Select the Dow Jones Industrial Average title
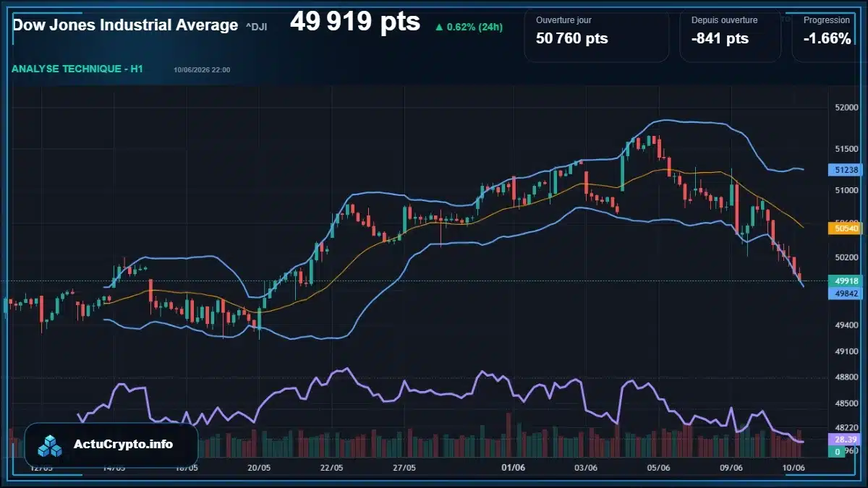868x488 pixels. click(x=125, y=25)
